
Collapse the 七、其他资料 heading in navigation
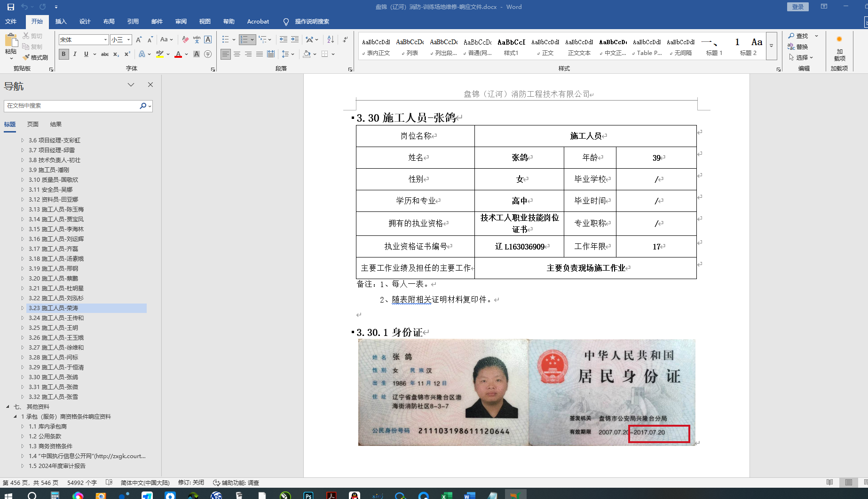tap(8, 407)
